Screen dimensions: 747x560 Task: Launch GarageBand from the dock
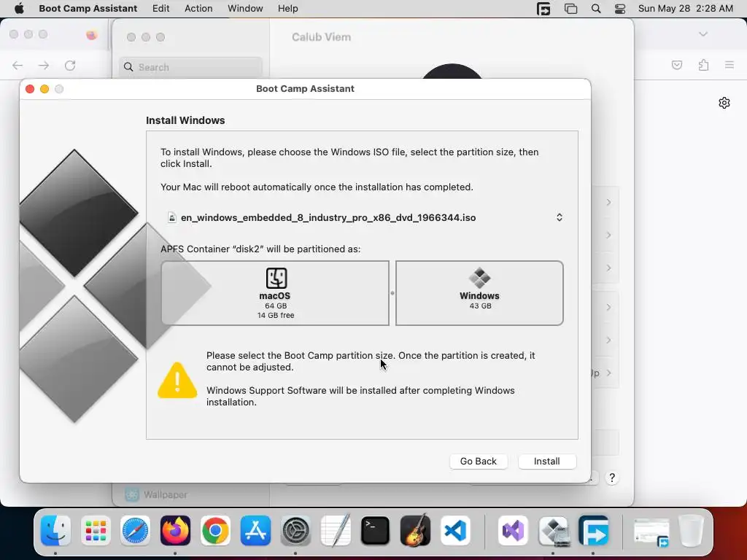(x=415, y=531)
